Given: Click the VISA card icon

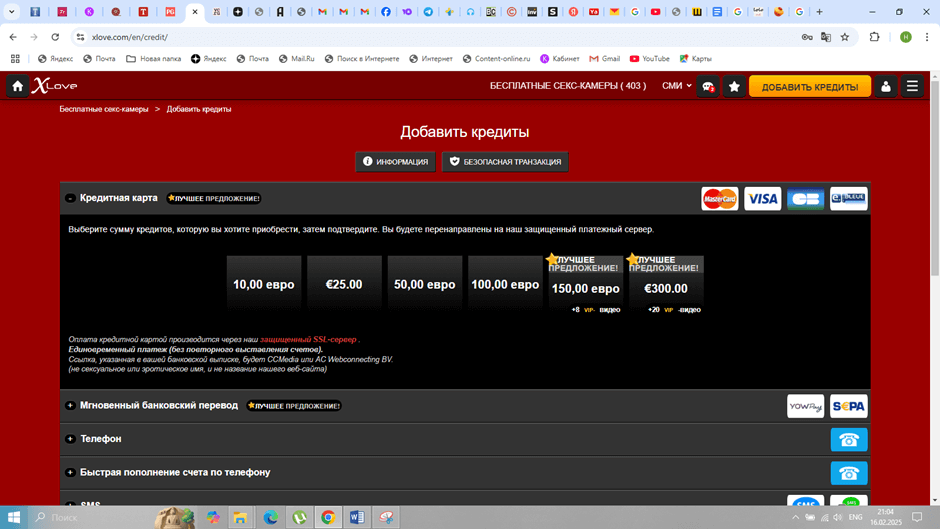Looking at the screenshot, I should point(762,199).
